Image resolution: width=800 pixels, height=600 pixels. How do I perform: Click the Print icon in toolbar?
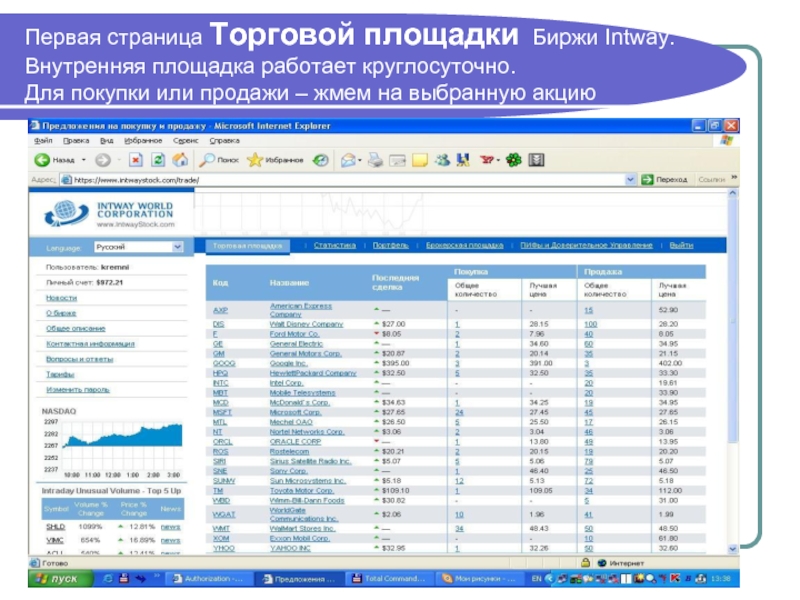pyautogui.click(x=374, y=160)
